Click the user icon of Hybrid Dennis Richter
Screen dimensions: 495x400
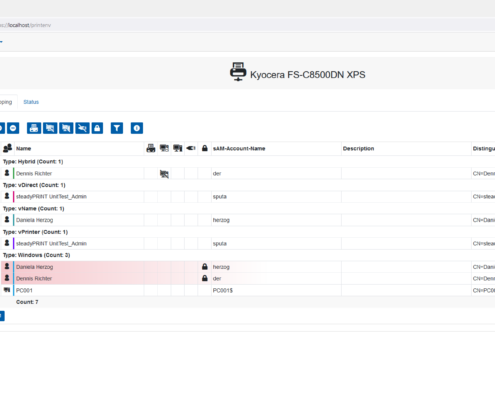[7, 173]
